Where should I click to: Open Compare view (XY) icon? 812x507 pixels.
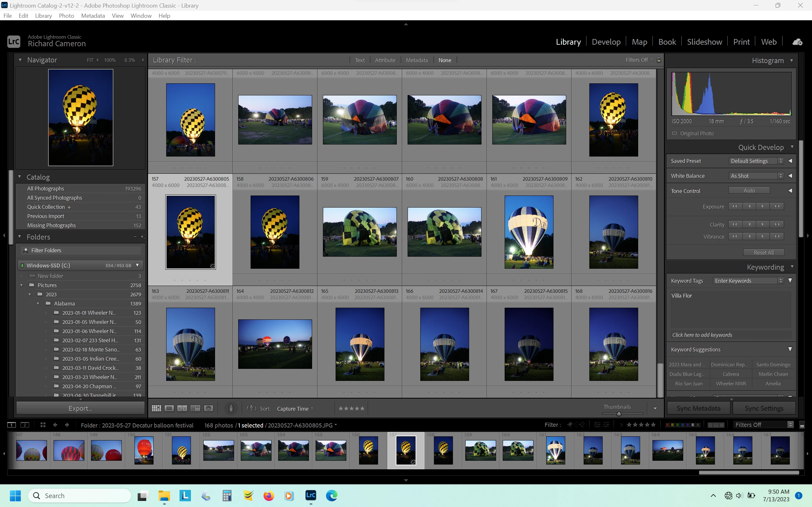pos(182,408)
